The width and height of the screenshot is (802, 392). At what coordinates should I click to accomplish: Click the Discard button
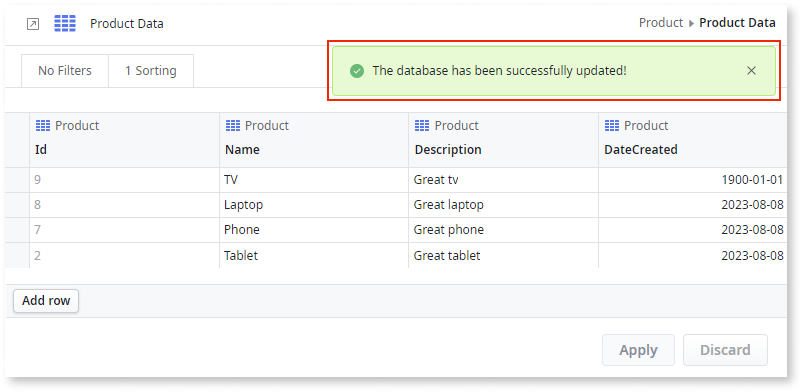coord(725,350)
